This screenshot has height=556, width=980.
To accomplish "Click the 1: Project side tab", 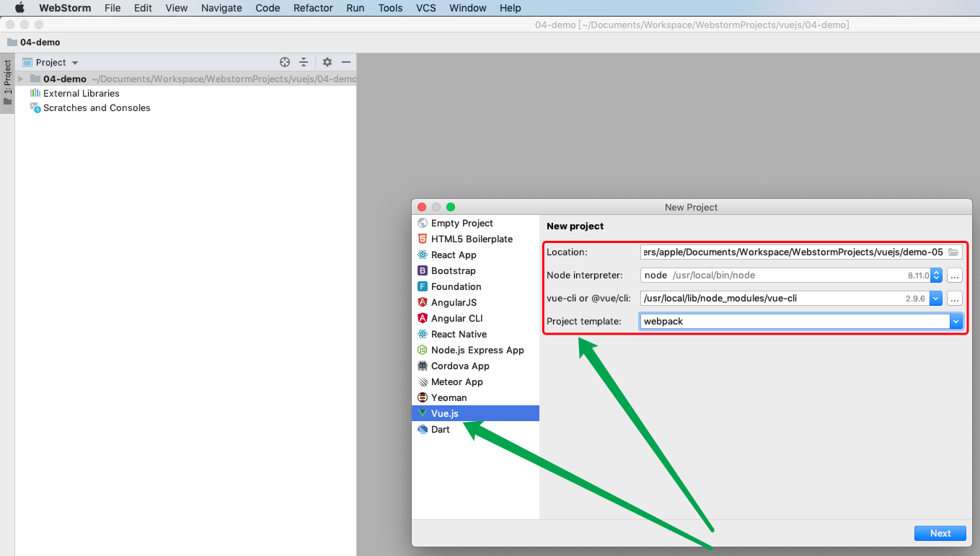I will pyautogui.click(x=7, y=82).
